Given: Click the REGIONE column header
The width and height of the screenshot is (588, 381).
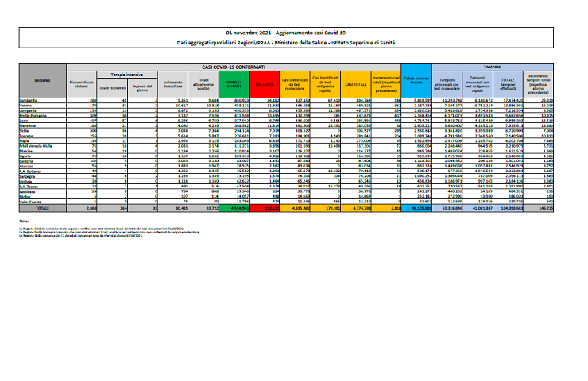Looking at the screenshot, I should coord(43,81).
